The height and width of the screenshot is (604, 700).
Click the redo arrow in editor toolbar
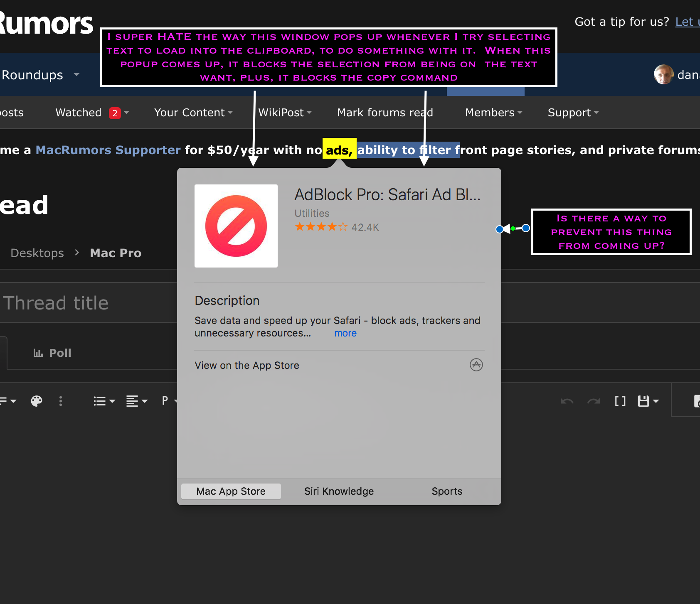point(594,401)
